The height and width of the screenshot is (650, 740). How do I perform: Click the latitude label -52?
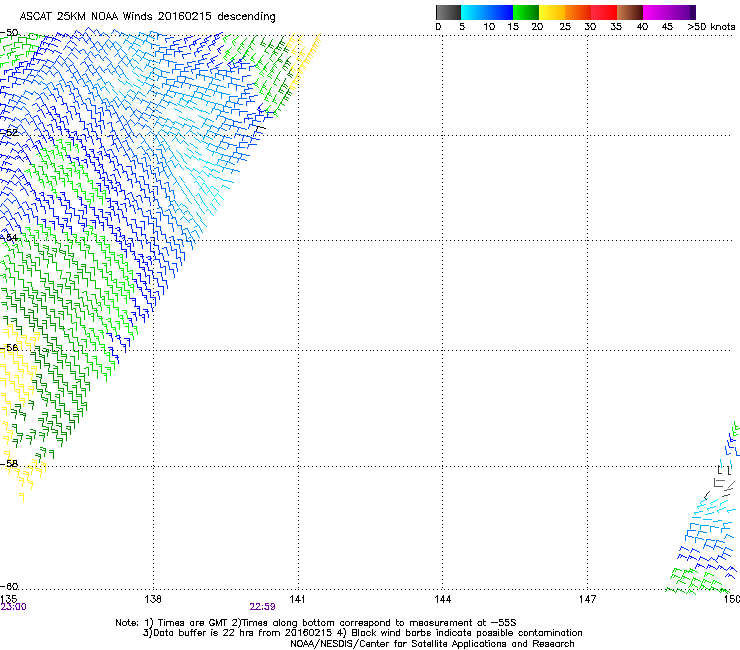(x=9, y=133)
